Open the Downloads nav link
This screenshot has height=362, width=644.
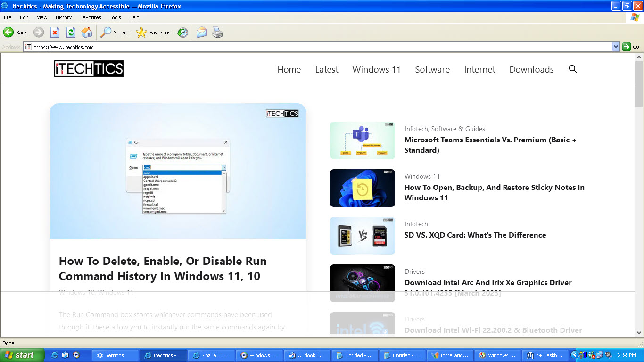531,69
